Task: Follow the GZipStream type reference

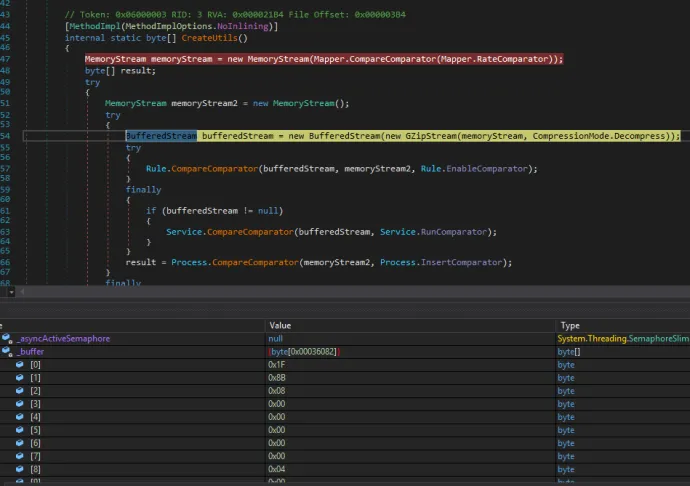Action: (431, 136)
